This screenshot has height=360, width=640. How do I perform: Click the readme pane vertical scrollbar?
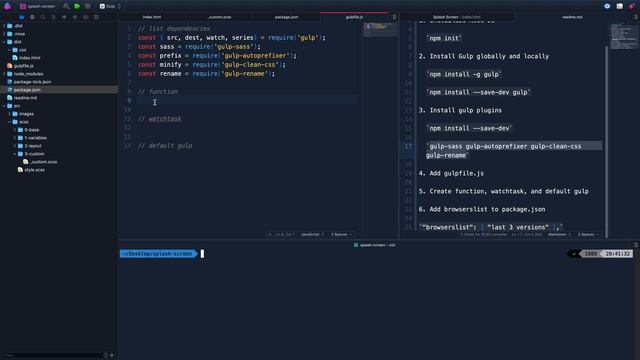click(607, 141)
